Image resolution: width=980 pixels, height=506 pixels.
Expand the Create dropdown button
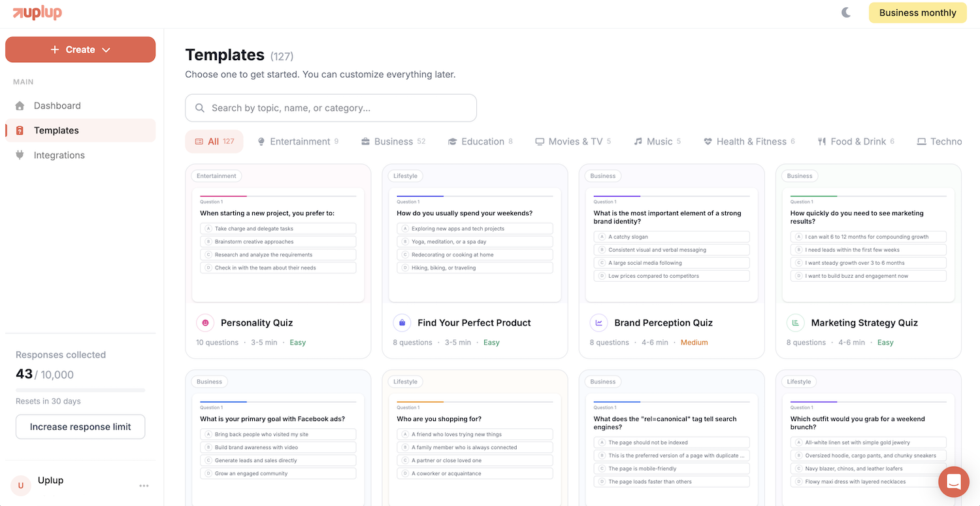tap(80, 50)
